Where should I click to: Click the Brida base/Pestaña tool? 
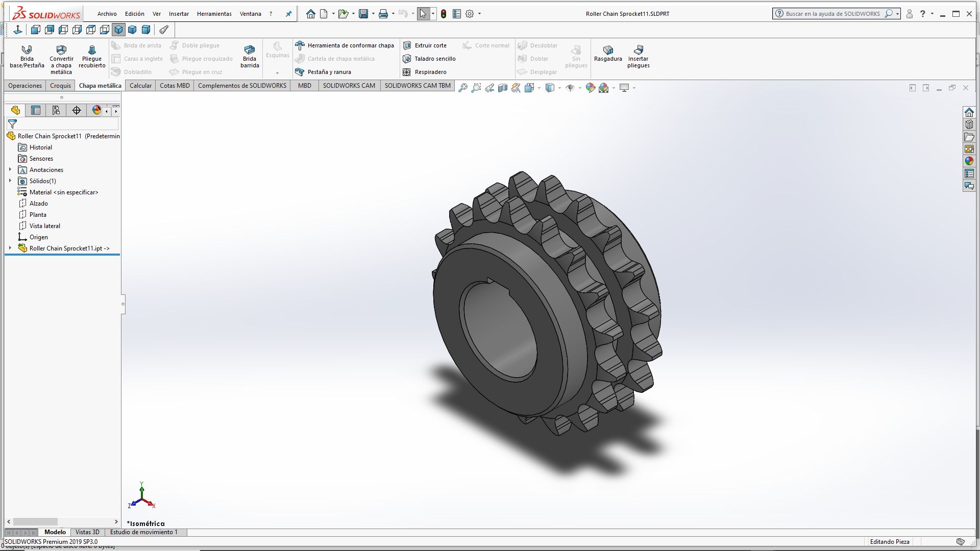click(x=27, y=56)
